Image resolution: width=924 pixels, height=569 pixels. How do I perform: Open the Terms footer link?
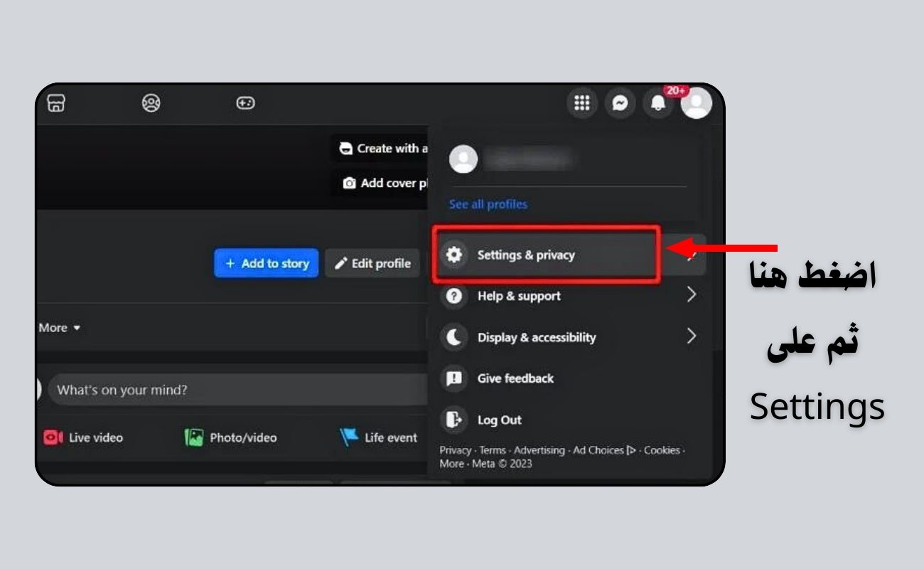(493, 450)
